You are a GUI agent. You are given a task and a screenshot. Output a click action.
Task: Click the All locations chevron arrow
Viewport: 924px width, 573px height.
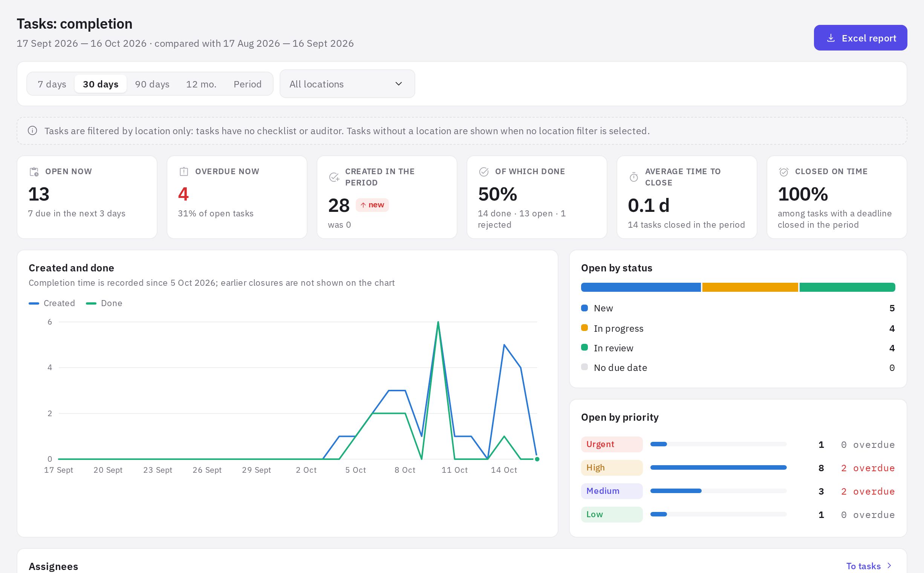click(x=399, y=84)
